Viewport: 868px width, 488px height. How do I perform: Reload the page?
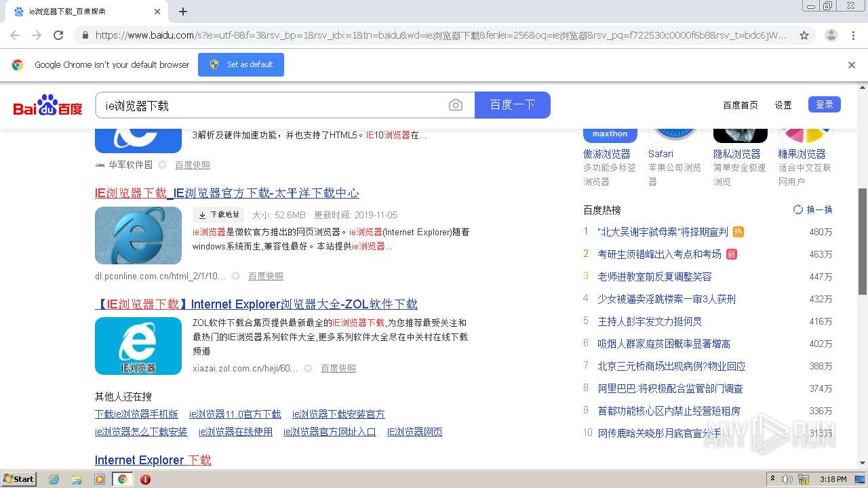(x=58, y=35)
